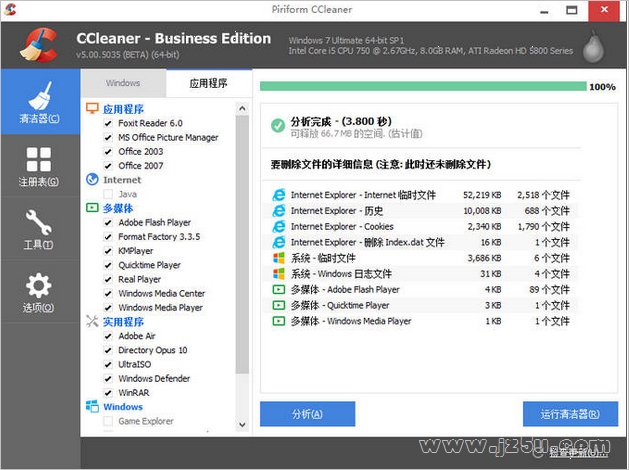
Task: Click Windows icon for 系统 - 临时文件 row
Action: [278, 258]
